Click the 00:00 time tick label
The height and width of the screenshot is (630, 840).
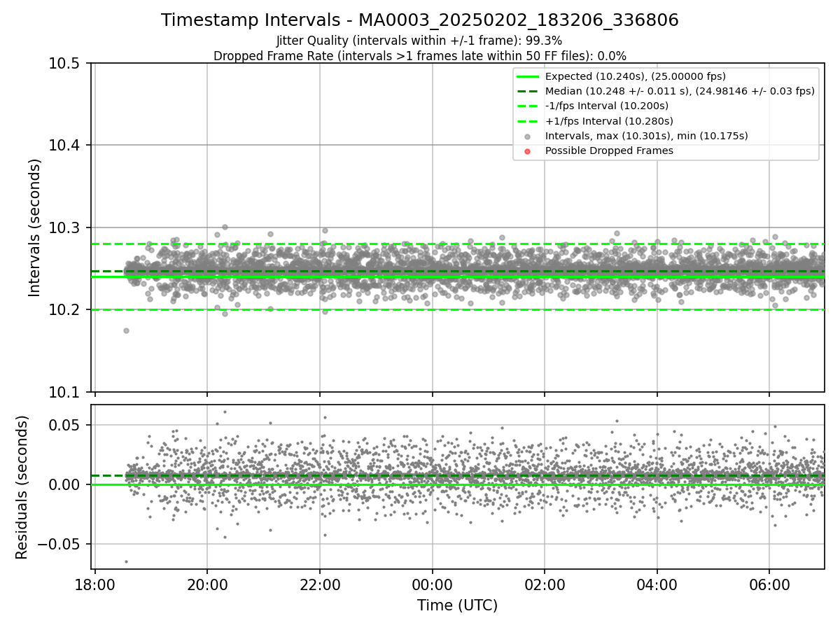432,584
